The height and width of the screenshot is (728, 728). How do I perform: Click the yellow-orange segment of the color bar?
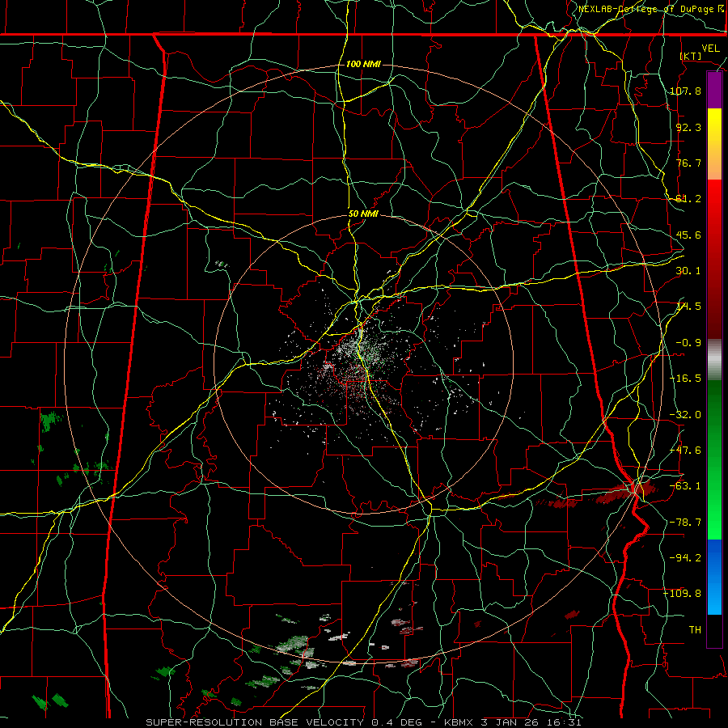coord(714,144)
